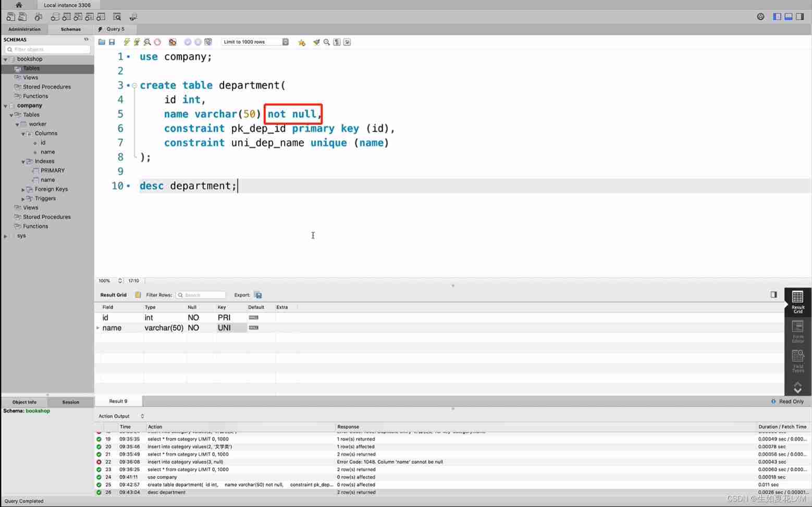The width and height of the screenshot is (812, 507).
Task: Beautify the SQL script broom icon
Action: click(x=316, y=42)
